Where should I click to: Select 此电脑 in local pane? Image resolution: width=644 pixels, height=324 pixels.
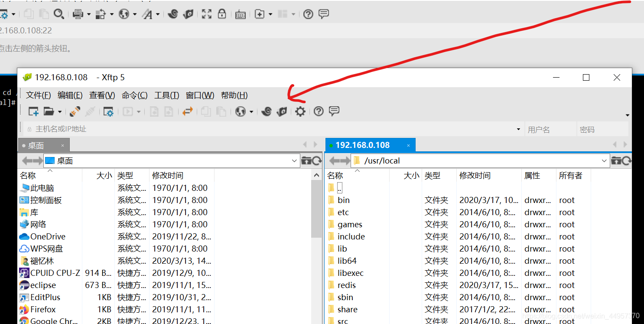click(x=42, y=188)
